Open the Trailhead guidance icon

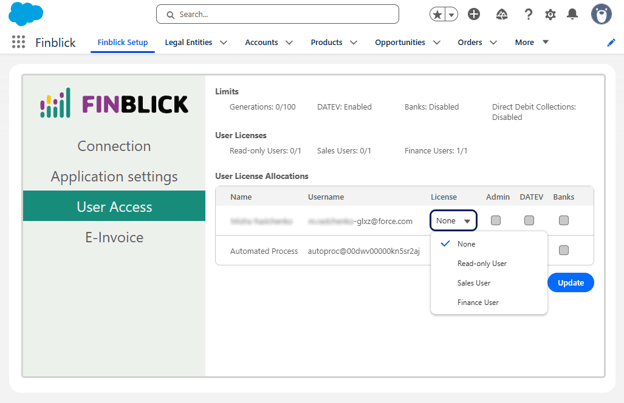coord(501,15)
